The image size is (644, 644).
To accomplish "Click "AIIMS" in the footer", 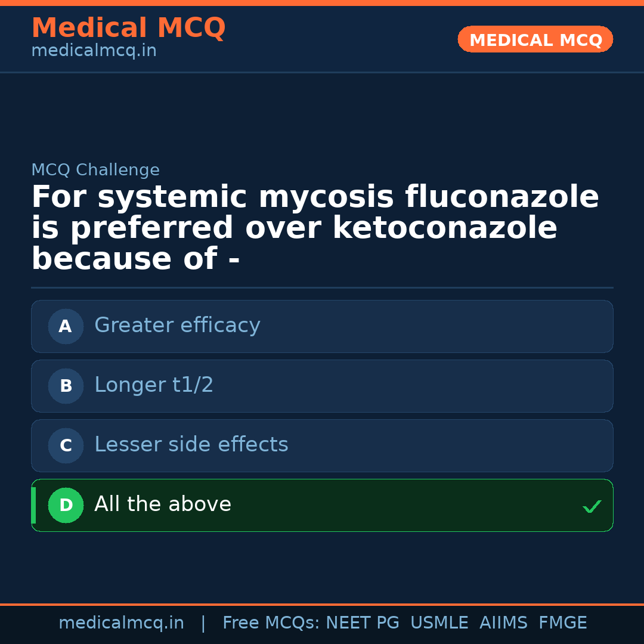I will [503, 623].
